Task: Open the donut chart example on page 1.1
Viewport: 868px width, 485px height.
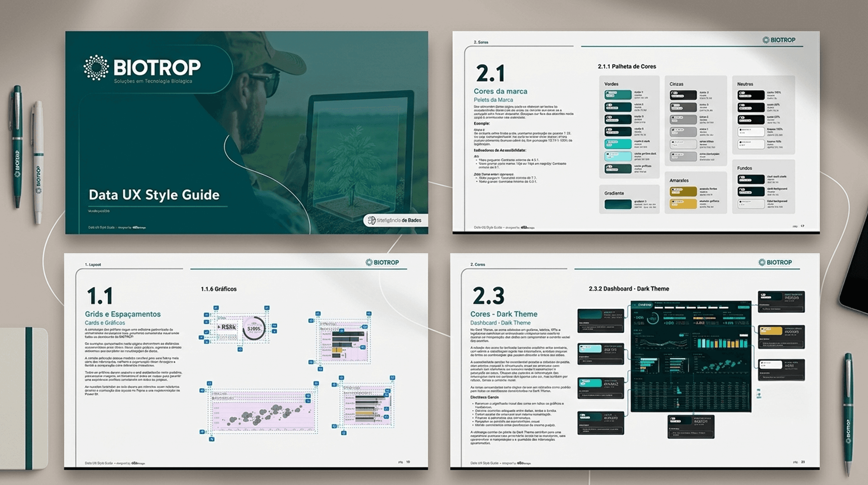Action: pyautogui.click(x=254, y=329)
